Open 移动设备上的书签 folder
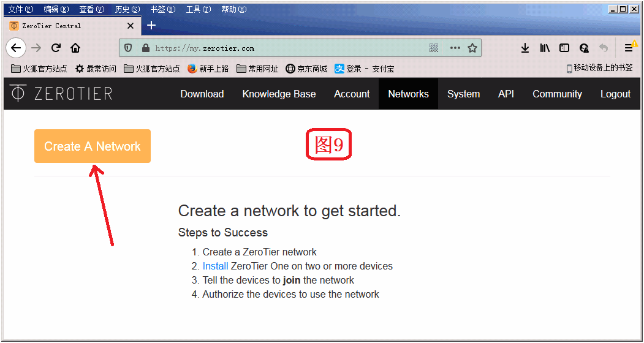 (x=599, y=68)
